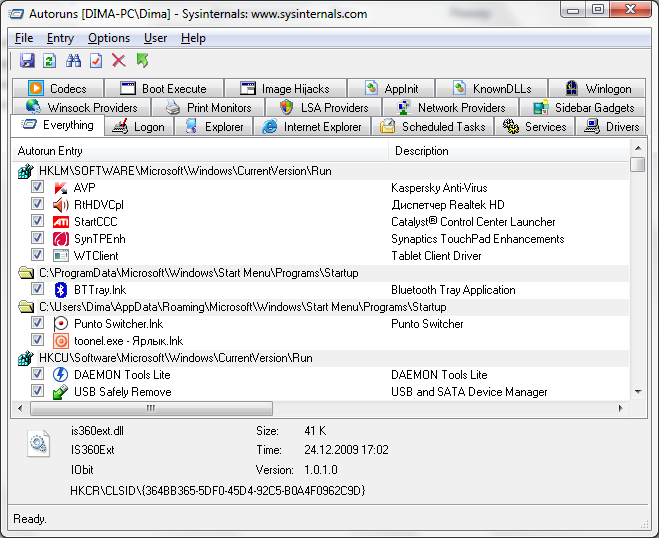Uncheck the Punto Switcher.lnk checkbox

coord(37,323)
